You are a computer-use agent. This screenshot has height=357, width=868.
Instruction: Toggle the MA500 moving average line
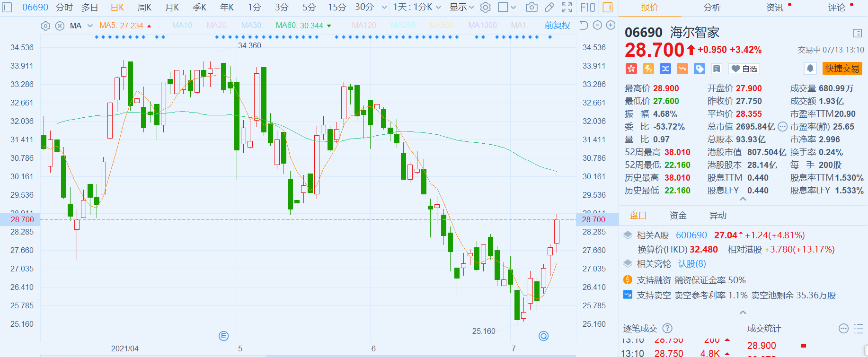pos(442,26)
